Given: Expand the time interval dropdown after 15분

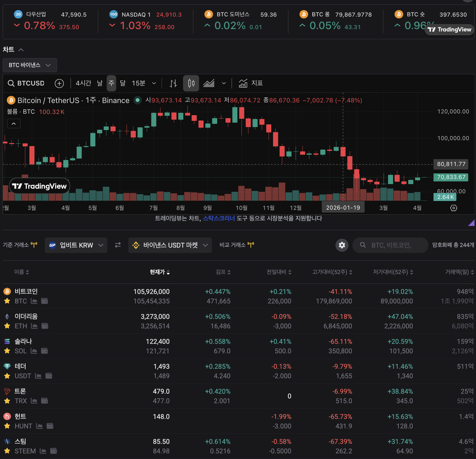Looking at the screenshot, I should (154, 83).
